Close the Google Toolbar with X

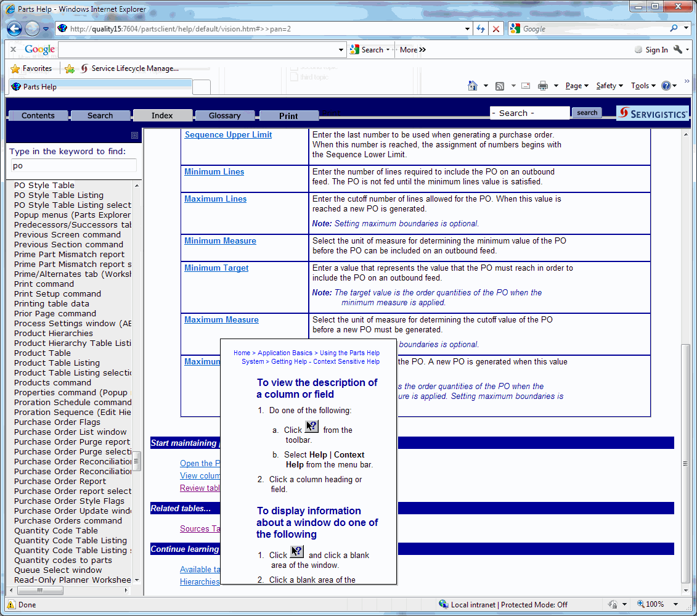[14, 49]
